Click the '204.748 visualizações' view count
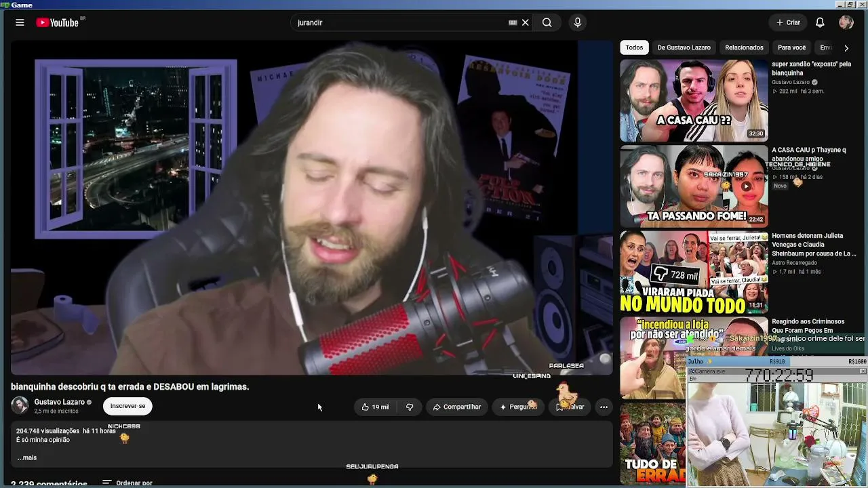This screenshot has height=488, width=868. pos(47,431)
